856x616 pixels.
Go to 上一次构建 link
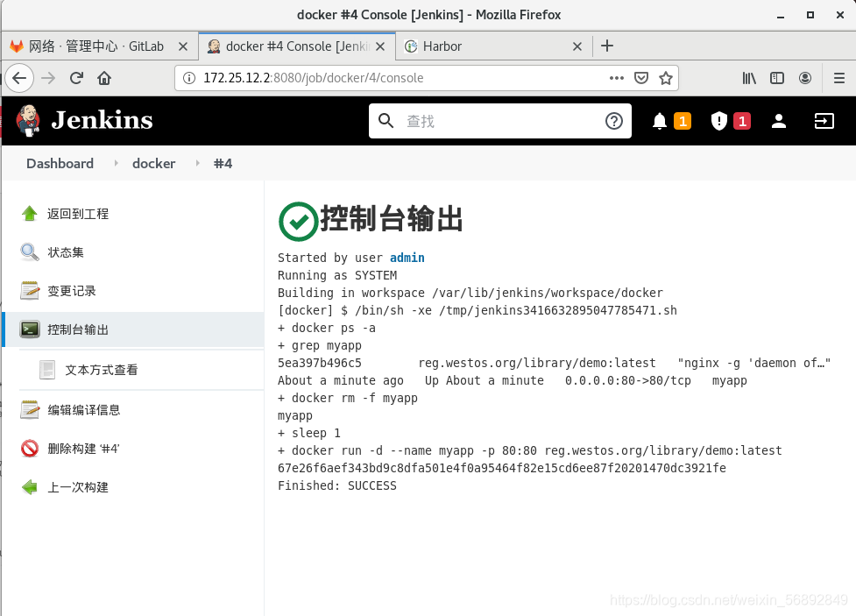77,487
